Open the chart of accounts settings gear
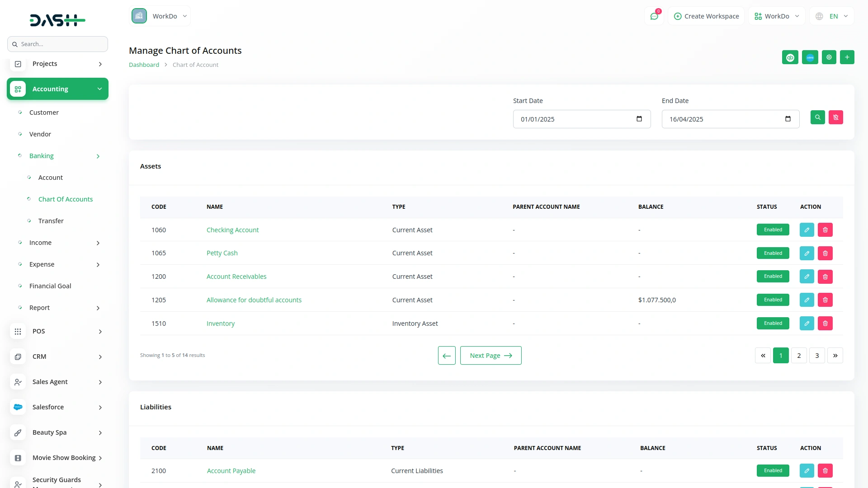The width and height of the screenshot is (868, 488). [x=829, y=57]
